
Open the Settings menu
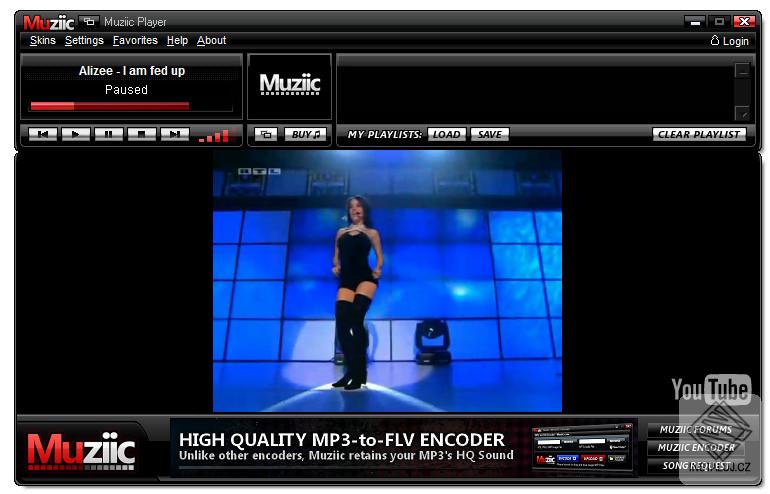[x=84, y=40]
